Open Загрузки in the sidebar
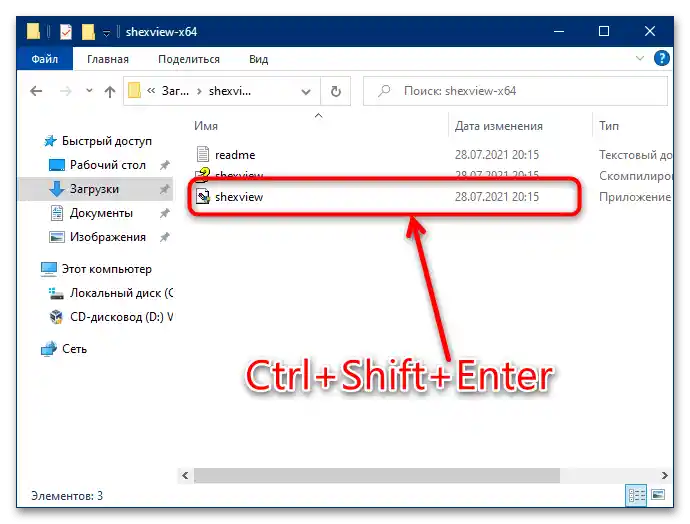The image size is (690, 524). 94,189
